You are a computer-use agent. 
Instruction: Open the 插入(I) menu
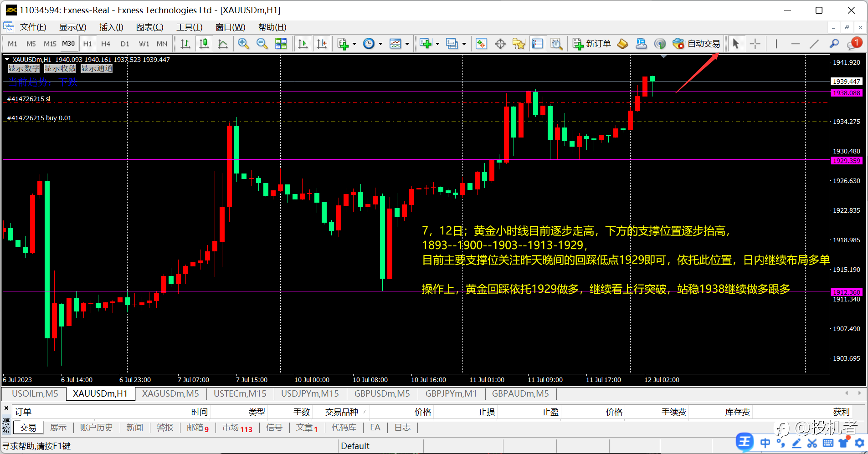111,27
